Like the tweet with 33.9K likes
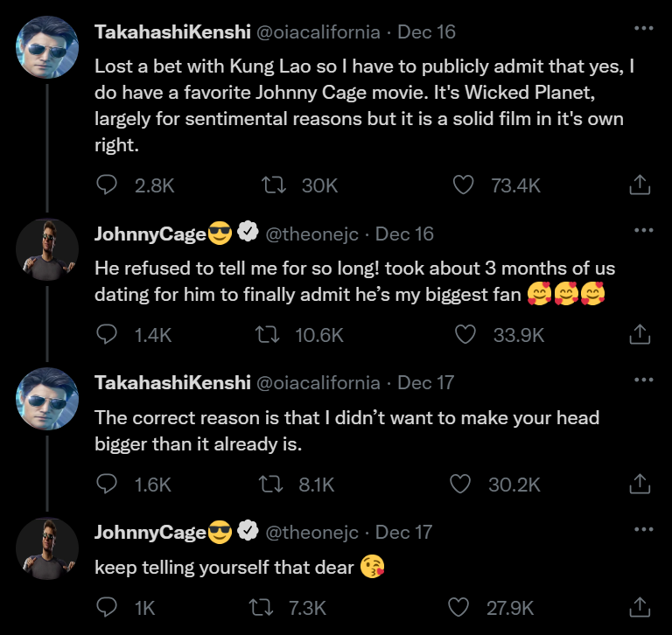 (x=465, y=334)
